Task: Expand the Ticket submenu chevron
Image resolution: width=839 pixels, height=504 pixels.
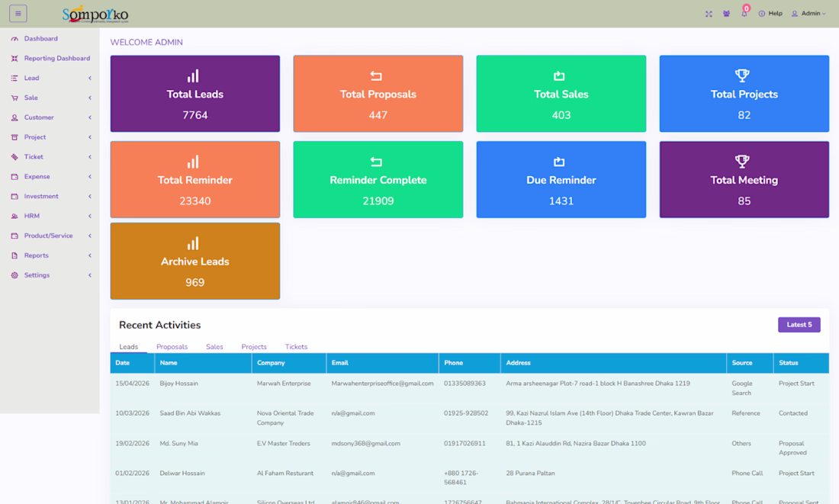Action: [x=90, y=157]
